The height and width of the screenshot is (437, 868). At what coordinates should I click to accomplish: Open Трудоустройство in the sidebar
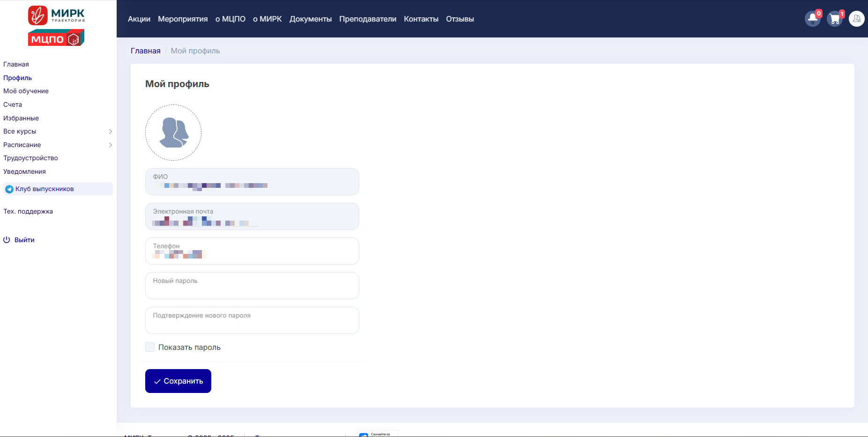coord(30,158)
